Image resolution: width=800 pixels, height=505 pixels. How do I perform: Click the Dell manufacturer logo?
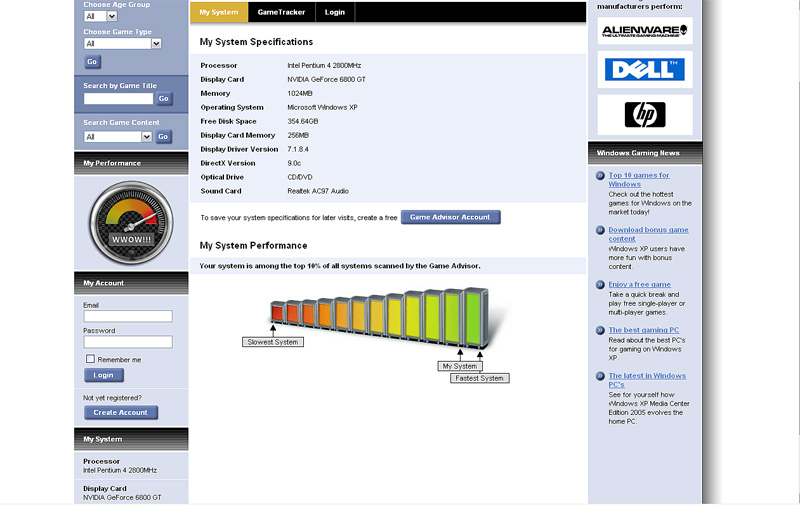645,69
